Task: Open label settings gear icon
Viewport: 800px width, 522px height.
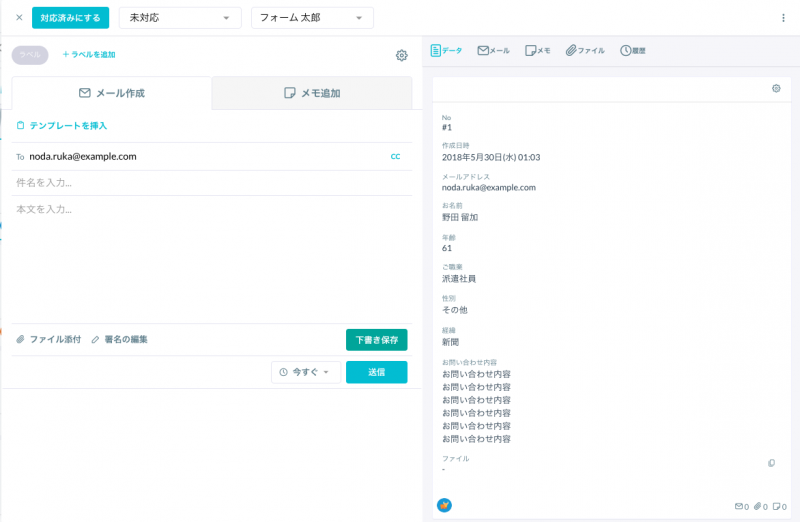Action: point(402,55)
